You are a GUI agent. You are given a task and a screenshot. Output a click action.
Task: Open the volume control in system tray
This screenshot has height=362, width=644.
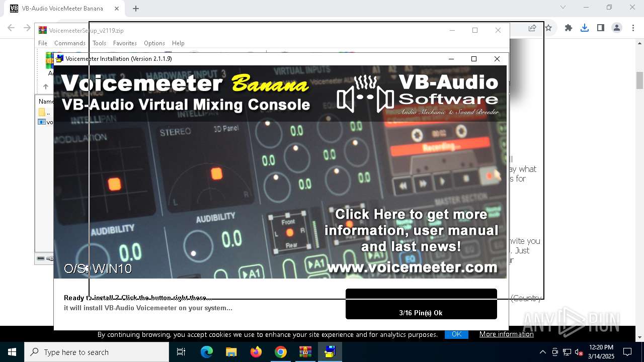[579, 352]
